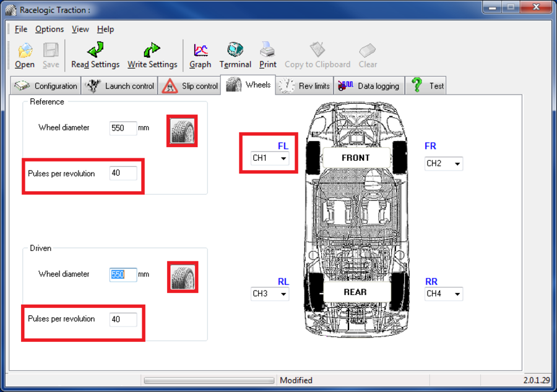Image resolution: width=557 pixels, height=392 pixels.
Task: Click the Driven group label
Action: [40, 249]
